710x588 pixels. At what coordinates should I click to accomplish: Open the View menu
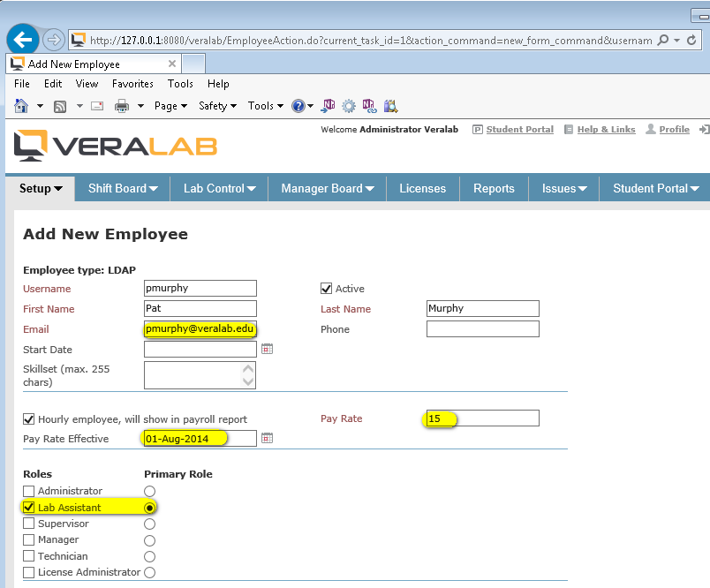pos(87,84)
